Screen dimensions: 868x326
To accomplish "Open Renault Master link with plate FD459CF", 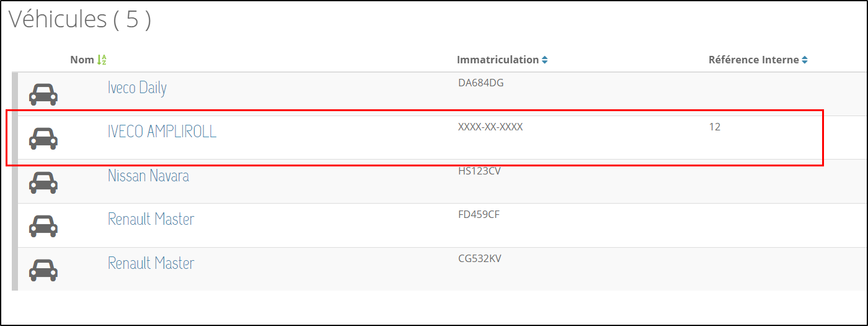I will point(151,219).
